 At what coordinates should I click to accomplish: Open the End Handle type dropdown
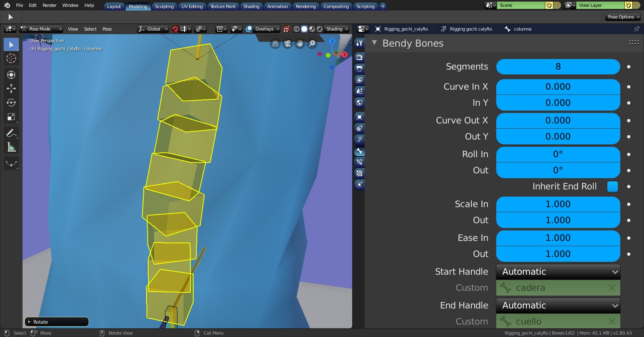coord(558,306)
